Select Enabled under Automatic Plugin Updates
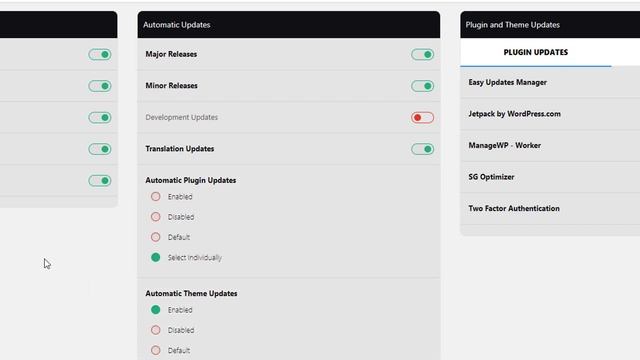The image size is (640, 360). point(156,196)
